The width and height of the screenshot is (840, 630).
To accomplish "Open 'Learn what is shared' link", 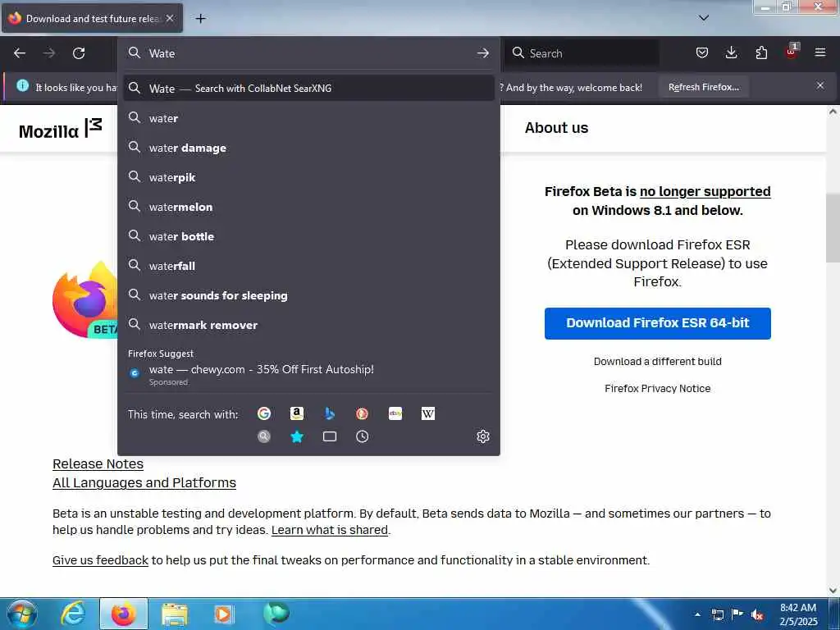I will click(330, 530).
